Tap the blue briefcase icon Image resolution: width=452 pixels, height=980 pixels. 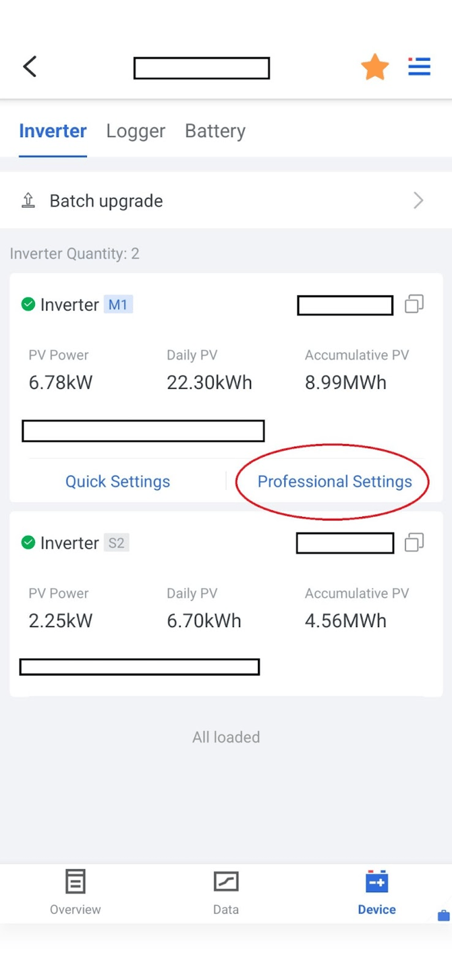[443, 916]
